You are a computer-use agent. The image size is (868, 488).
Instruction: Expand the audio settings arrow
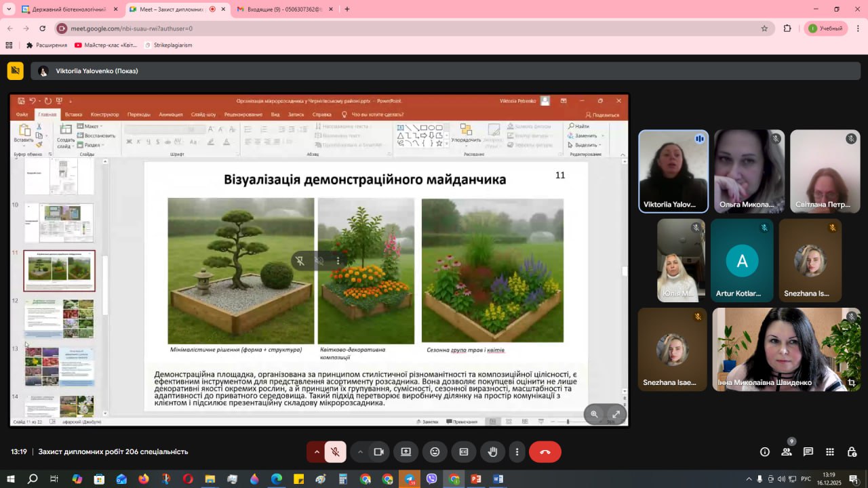[x=316, y=452]
